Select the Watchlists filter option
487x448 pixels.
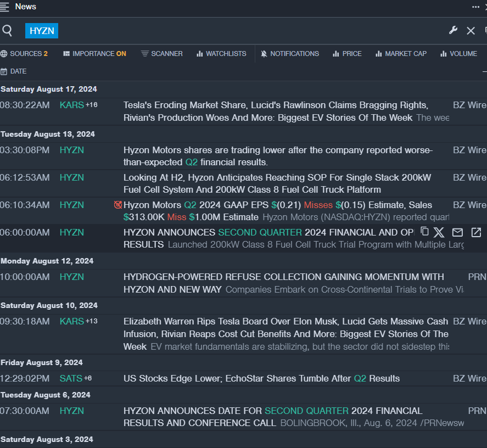[x=221, y=54]
